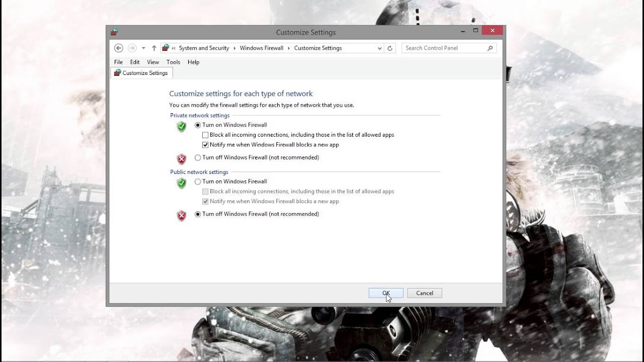Uncheck private Notify me when firewall blocks

point(271,145)
